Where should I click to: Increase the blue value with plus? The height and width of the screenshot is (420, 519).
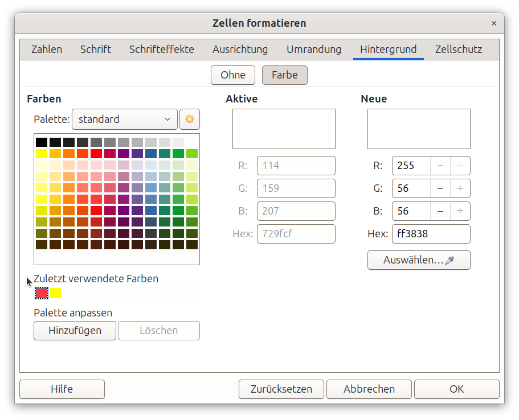pos(460,211)
